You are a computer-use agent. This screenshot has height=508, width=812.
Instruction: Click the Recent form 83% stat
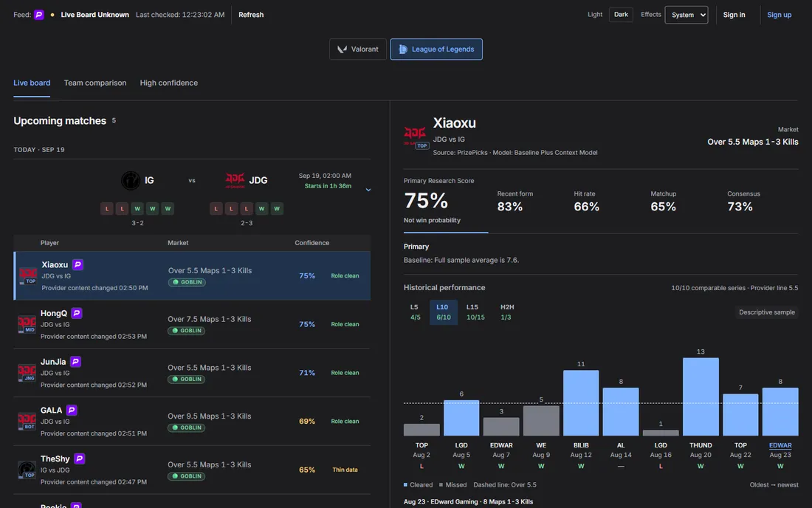click(x=510, y=207)
